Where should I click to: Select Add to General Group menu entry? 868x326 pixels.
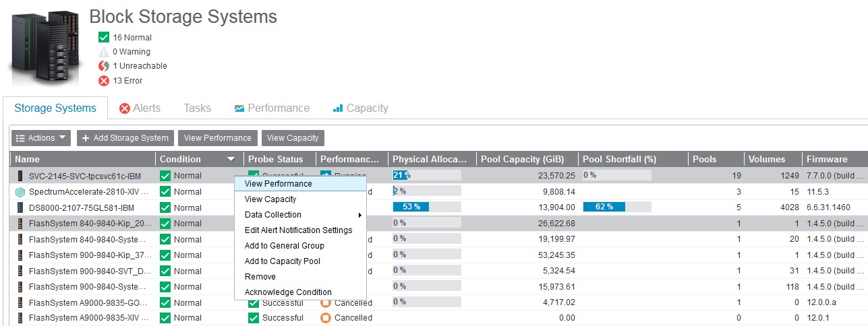point(300,246)
